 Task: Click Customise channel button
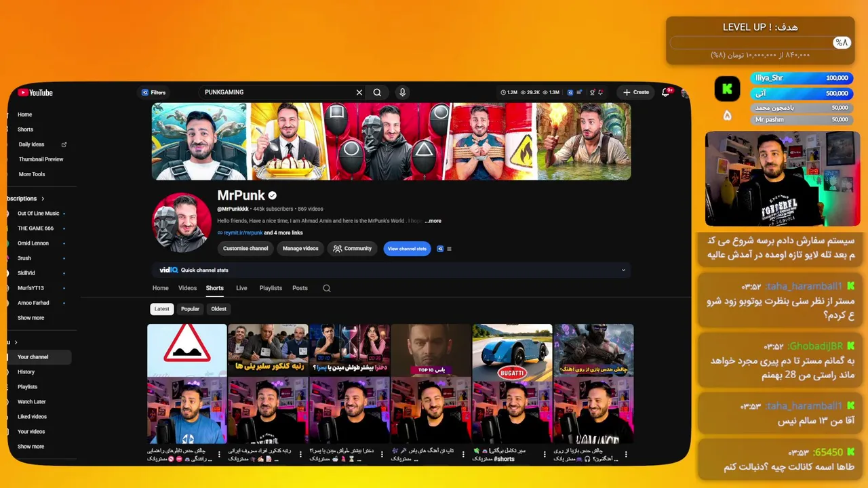[x=245, y=249]
